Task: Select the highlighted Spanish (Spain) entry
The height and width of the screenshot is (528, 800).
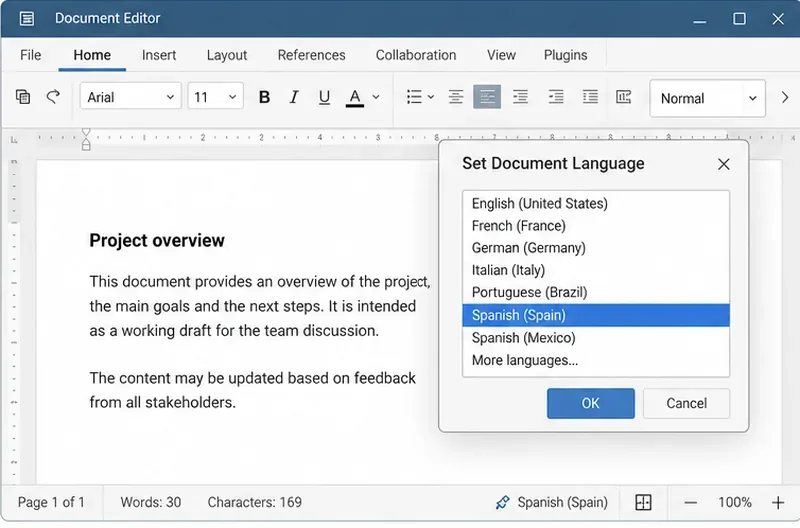Action: coord(596,315)
